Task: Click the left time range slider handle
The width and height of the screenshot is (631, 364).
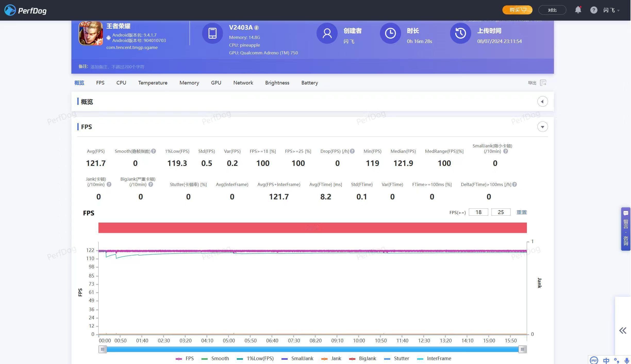Action: point(103,349)
